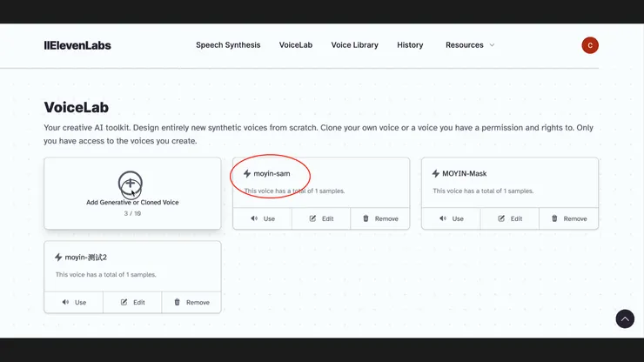Click the speaker icon on the MOYIN-Mask card
This screenshot has width=644, height=362.
(443, 218)
